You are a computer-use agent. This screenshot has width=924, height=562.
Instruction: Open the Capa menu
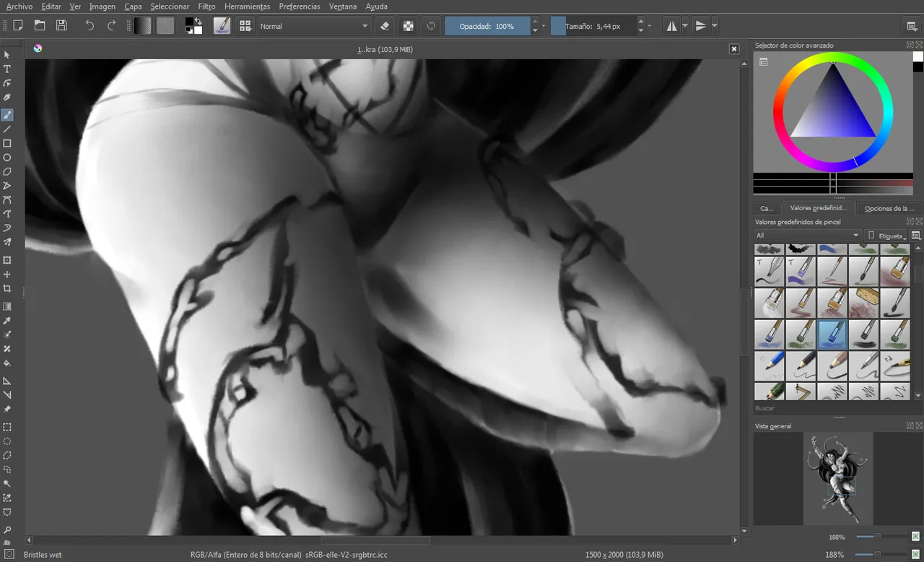(x=133, y=6)
